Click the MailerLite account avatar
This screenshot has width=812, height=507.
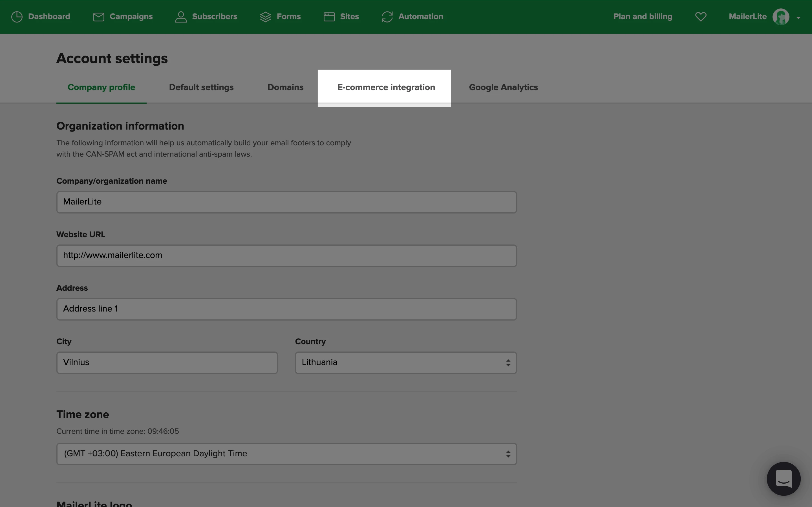click(781, 17)
